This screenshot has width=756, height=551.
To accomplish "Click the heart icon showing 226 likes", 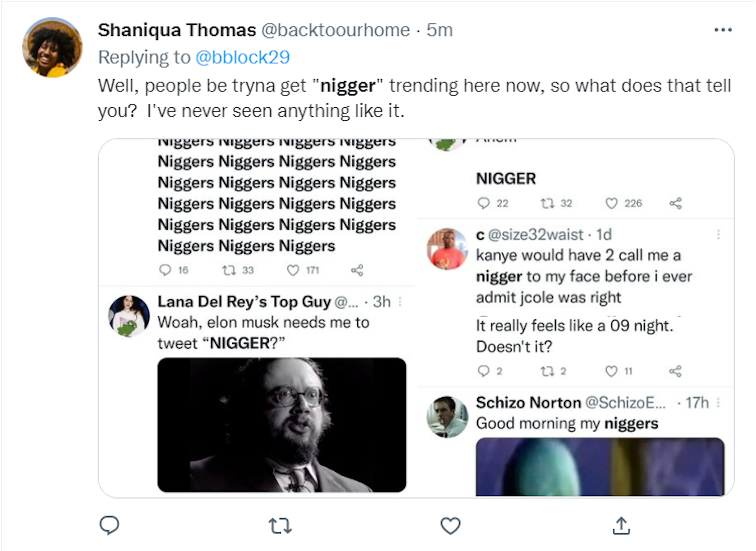I will pos(611,203).
